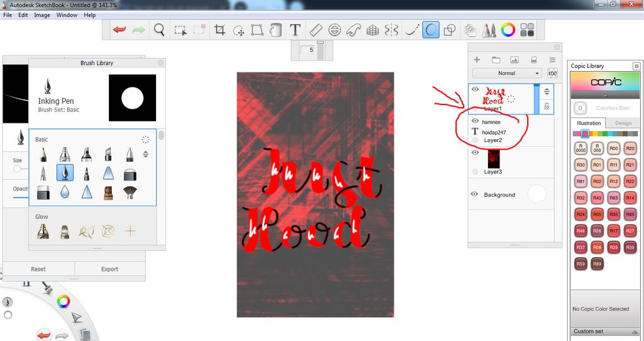The height and width of the screenshot is (341, 644).
Task: Open the Help menu
Action: point(89,15)
